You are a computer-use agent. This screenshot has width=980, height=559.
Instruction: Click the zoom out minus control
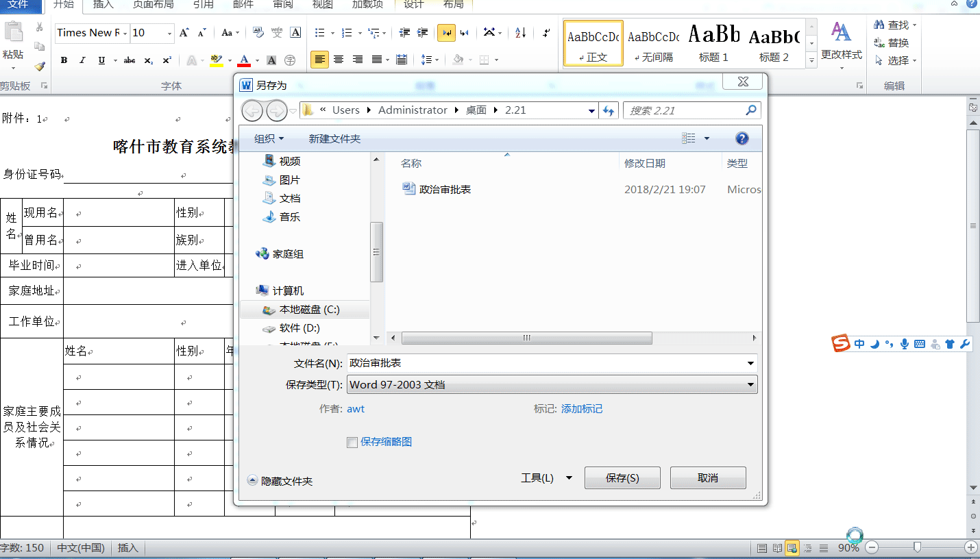(x=871, y=548)
